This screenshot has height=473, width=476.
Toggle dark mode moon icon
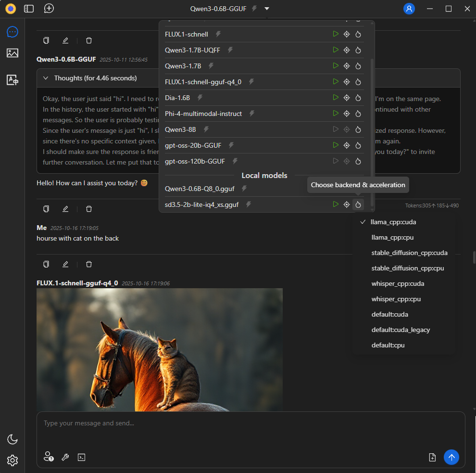tap(13, 439)
